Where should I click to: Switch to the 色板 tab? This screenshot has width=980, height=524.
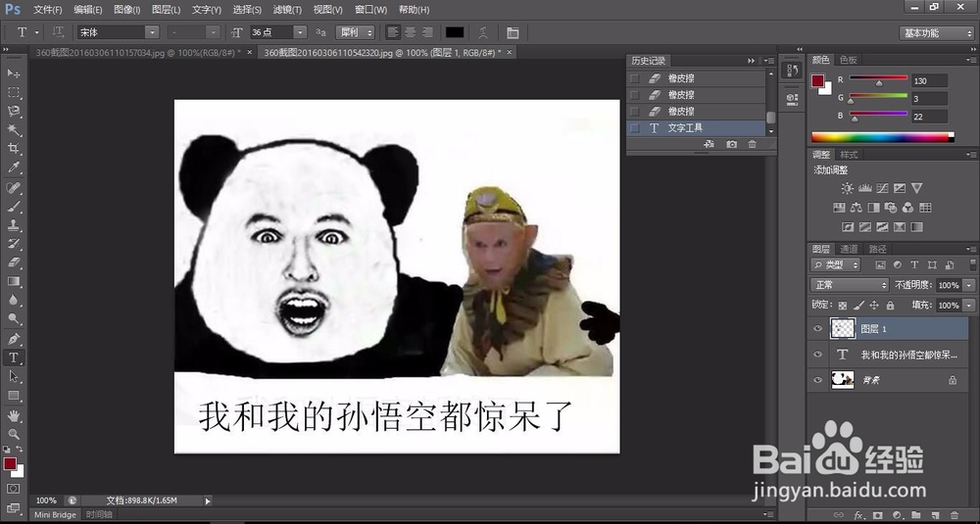click(848, 60)
